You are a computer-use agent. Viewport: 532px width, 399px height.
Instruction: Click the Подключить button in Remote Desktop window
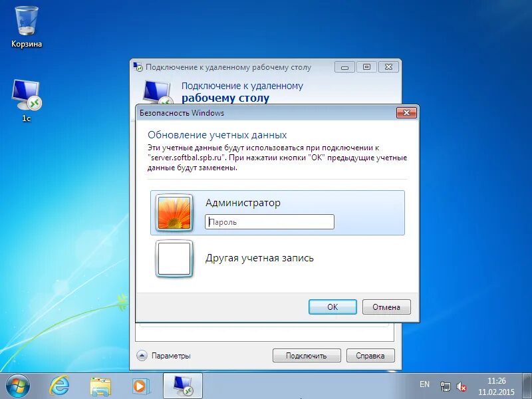[x=307, y=356]
